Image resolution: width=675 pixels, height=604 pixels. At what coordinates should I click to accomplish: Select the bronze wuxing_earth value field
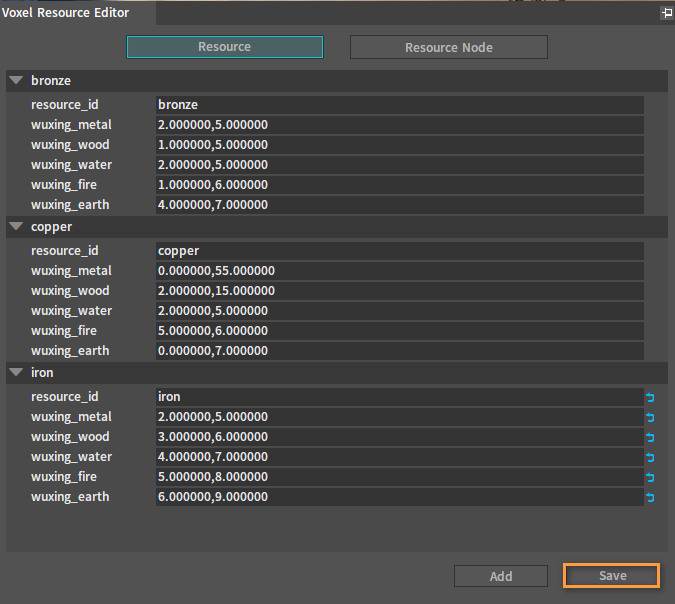coord(399,205)
